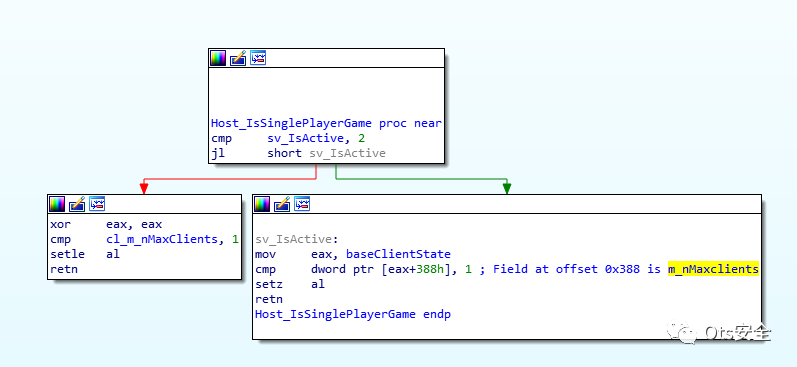Click the node color icon in right block
Image resolution: width=797 pixels, height=367 pixels.
(x=262, y=204)
